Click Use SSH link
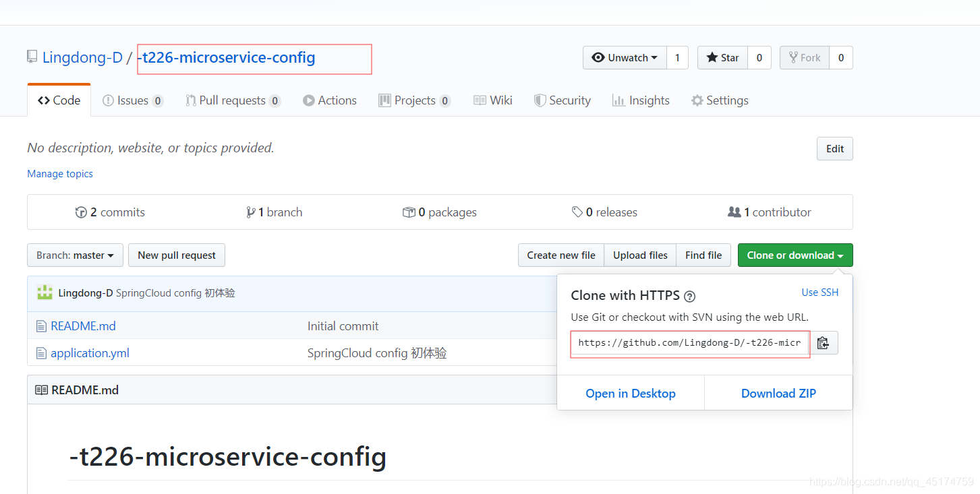This screenshot has height=494, width=980. click(x=820, y=292)
